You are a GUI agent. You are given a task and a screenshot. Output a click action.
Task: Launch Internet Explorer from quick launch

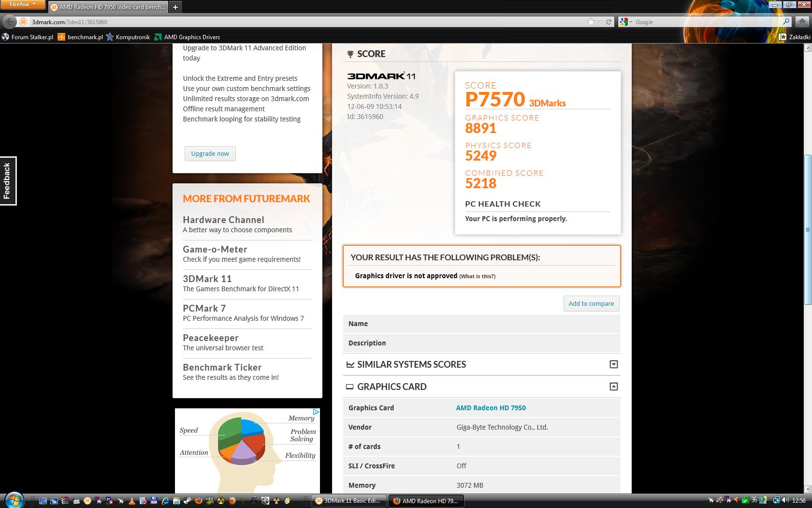pyautogui.click(x=165, y=501)
